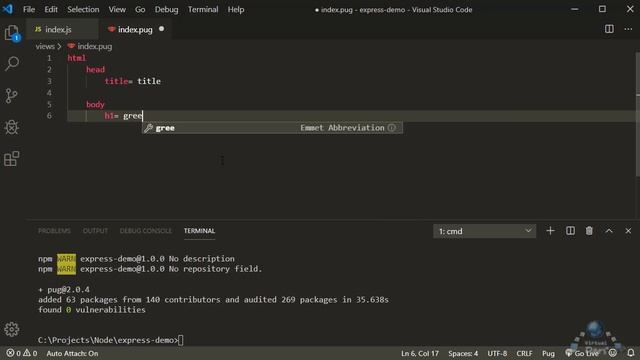640x360 pixels.
Task: Create a new terminal with plus icon
Action: click(x=550, y=231)
